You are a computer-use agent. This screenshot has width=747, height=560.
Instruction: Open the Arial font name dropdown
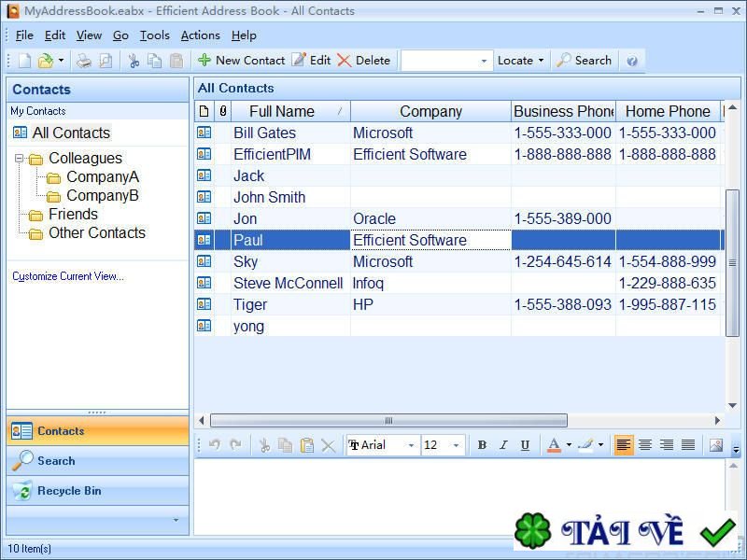tap(383, 445)
